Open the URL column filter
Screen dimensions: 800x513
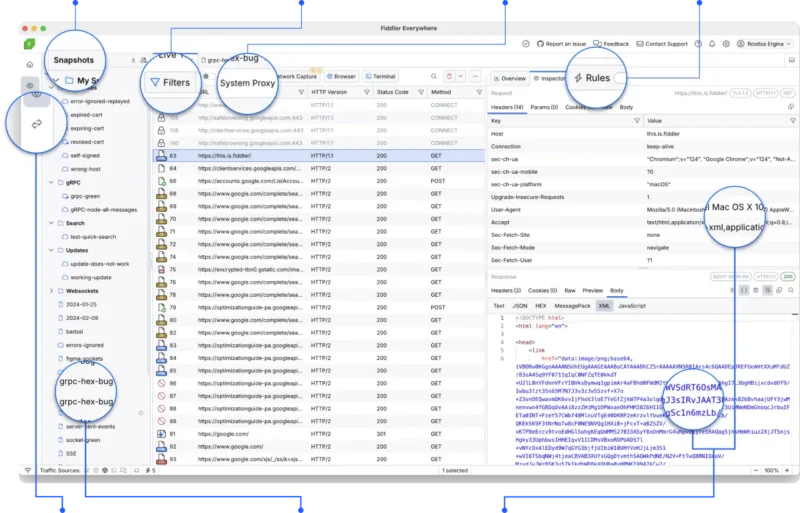pyautogui.click(x=301, y=92)
